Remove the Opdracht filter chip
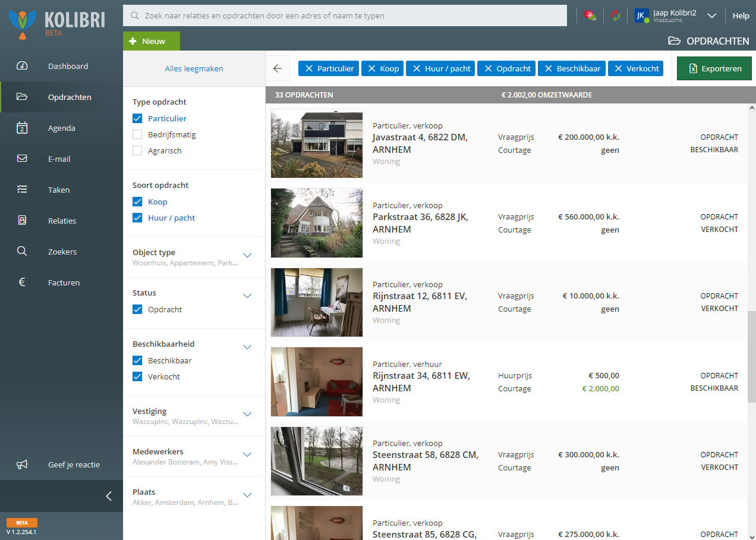The height and width of the screenshot is (540, 756). (488, 68)
